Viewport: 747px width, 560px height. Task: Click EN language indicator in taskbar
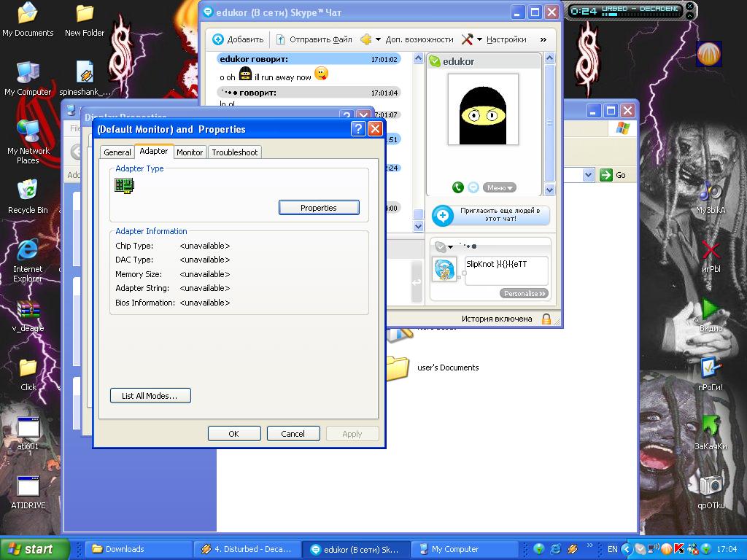coord(613,549)
